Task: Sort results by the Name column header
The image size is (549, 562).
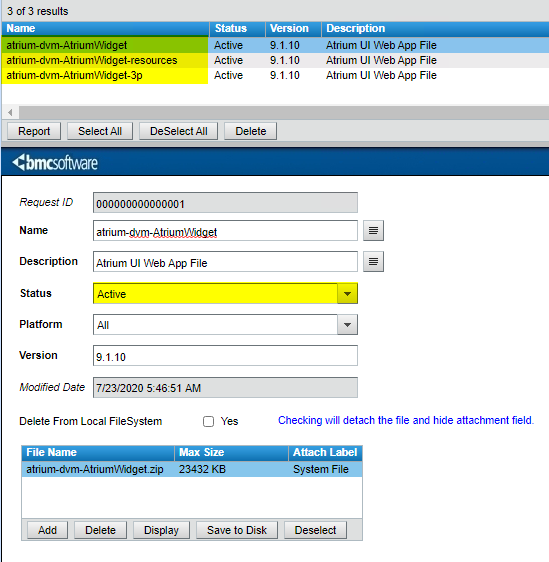Action: coord(105,29)
